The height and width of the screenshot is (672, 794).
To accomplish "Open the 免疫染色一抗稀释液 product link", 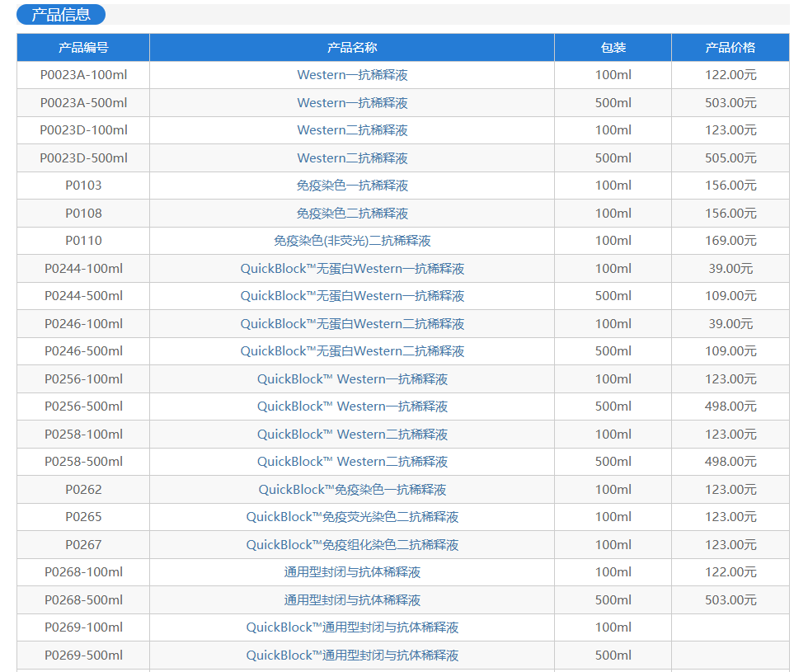I will pyautogui.click(x=352, y=186).
